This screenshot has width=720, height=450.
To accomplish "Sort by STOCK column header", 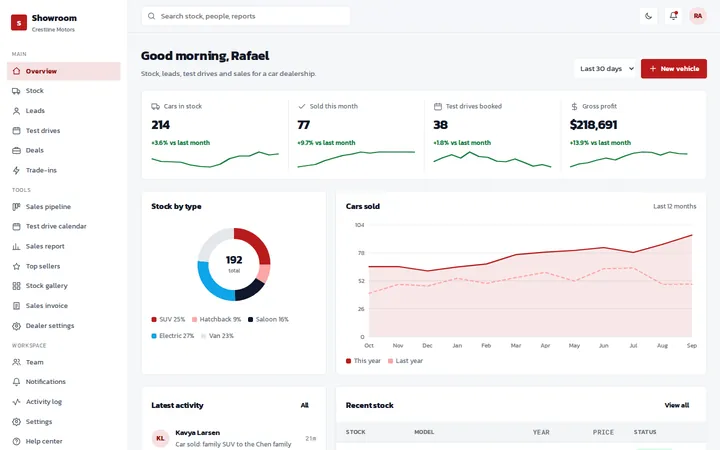I will [x=355, y=432].
